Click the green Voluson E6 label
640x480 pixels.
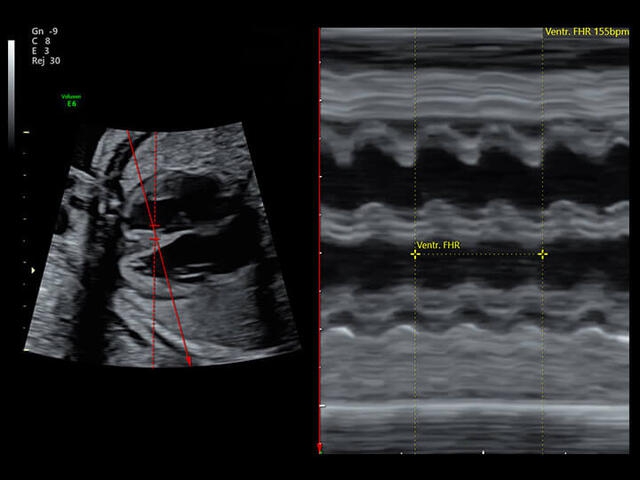[70, 100]
